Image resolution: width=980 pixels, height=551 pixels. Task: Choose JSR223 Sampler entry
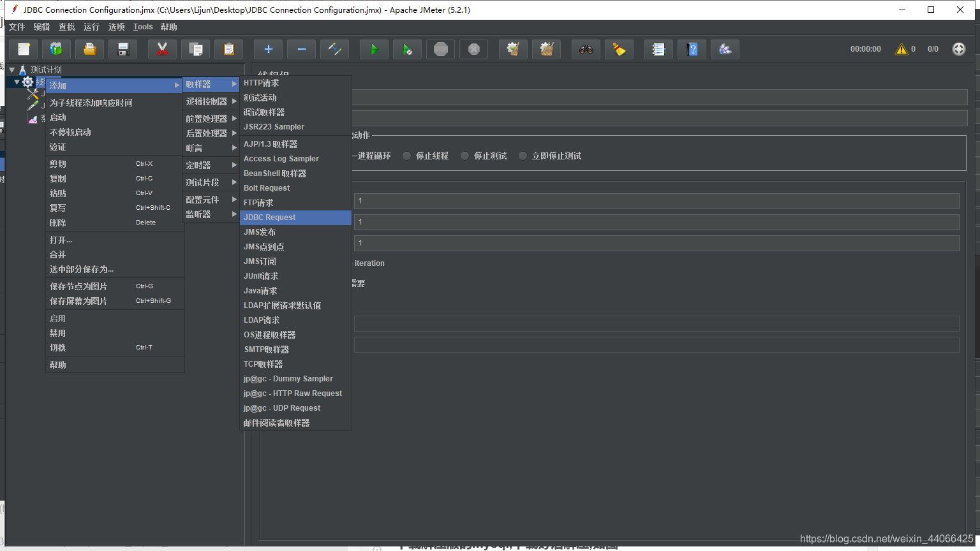pyautogui.click(x=295, y=127)
